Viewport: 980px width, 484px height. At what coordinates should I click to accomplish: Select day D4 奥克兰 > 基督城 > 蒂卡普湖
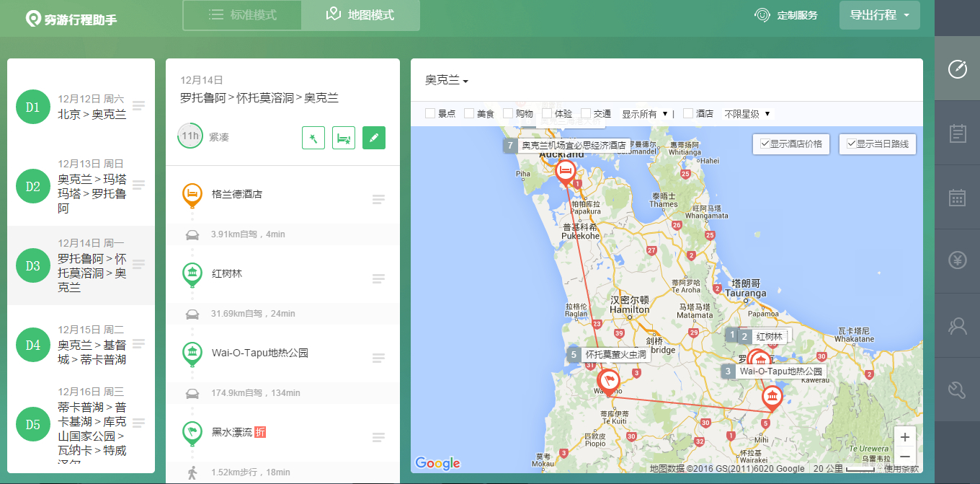point(81,345)
